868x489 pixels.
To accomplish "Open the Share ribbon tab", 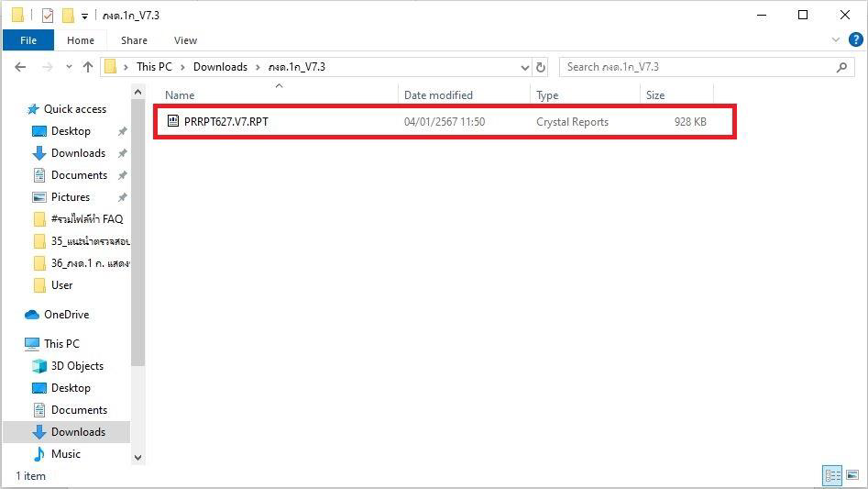I will [x=134, y=40].
